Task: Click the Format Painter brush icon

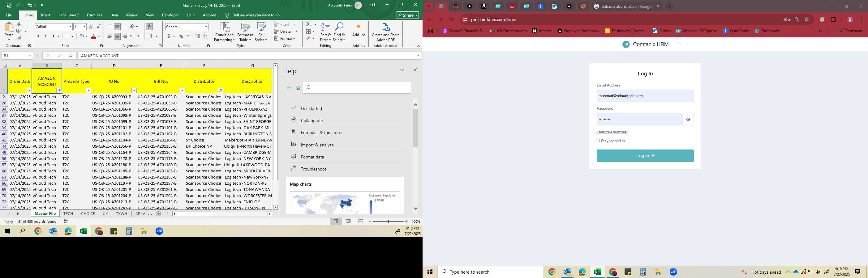Action: 19,38
